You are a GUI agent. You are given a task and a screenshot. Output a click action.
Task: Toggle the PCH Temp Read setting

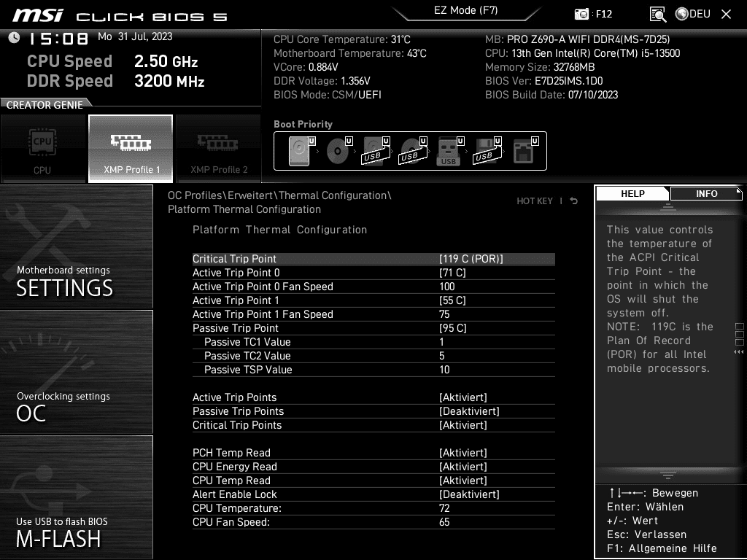click(x=373, y=453)
